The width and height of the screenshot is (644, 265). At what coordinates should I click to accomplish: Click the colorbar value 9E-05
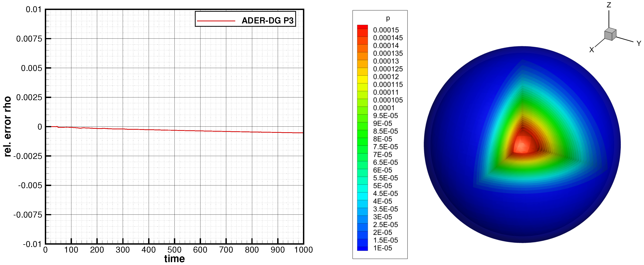point(383,124)
